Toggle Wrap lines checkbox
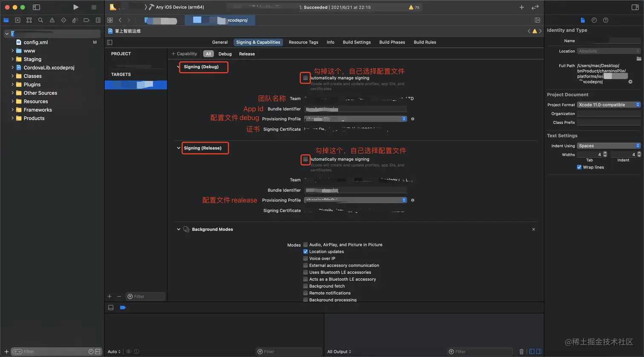This screenshot has height=357, width=644. [x=579, y=167]
